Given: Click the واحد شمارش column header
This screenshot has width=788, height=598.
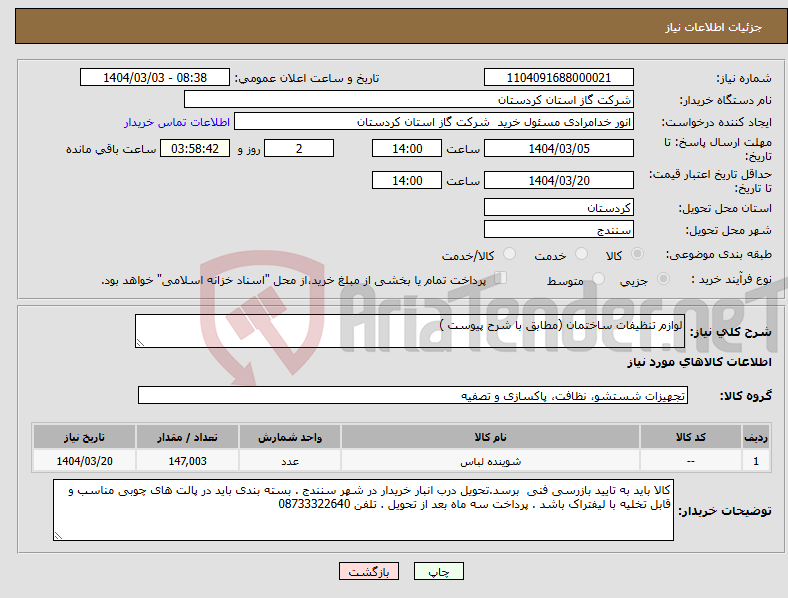Looking at the screenshot, I should click(x=290, y=437).
